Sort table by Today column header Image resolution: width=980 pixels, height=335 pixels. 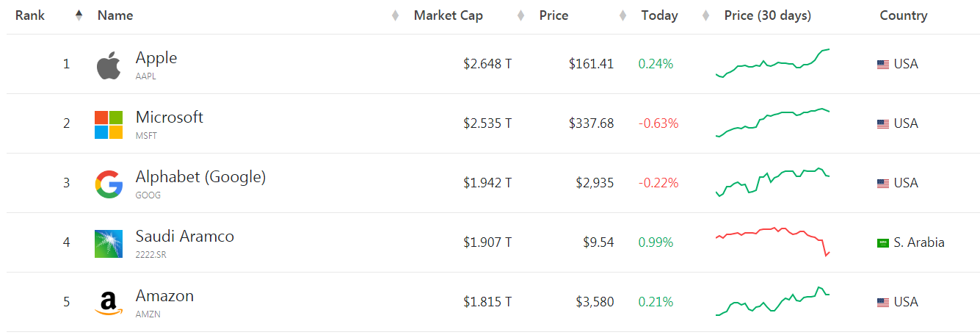pyautogui.click(x=659, y=15)
